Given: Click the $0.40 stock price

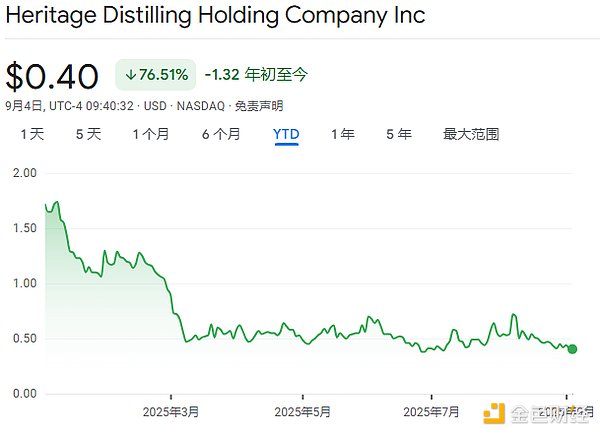Looking at the screenshot, I should 52,76.
